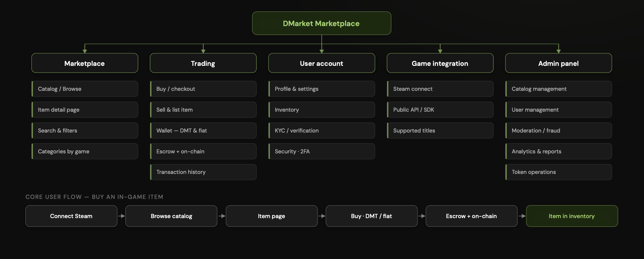Open the "Public API / SDK" entry

(440, 110)
